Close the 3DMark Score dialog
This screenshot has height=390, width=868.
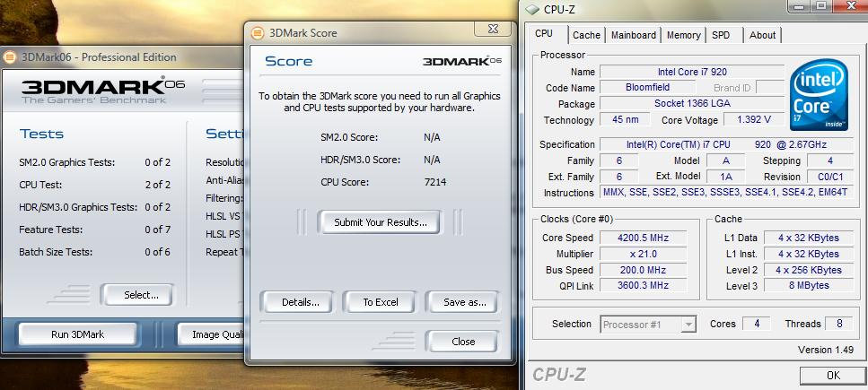[x=463, y=342]
